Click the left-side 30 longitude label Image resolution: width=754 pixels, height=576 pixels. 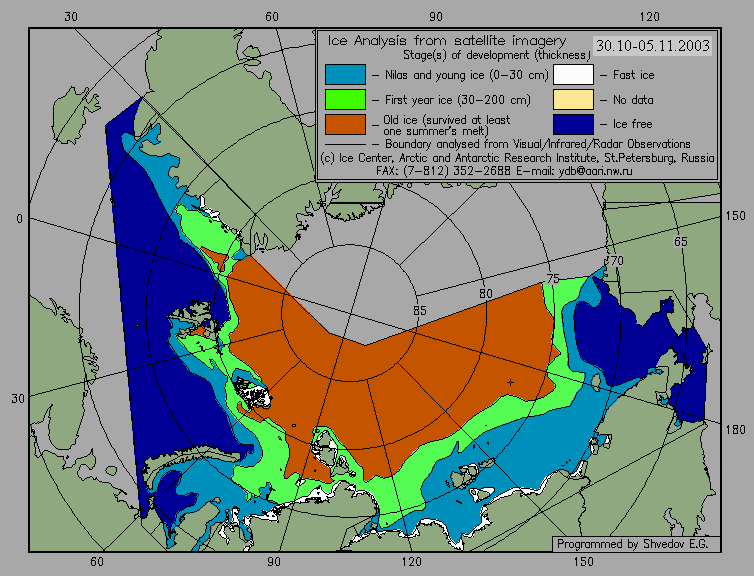pyautogui.click(x=18, y=399)
